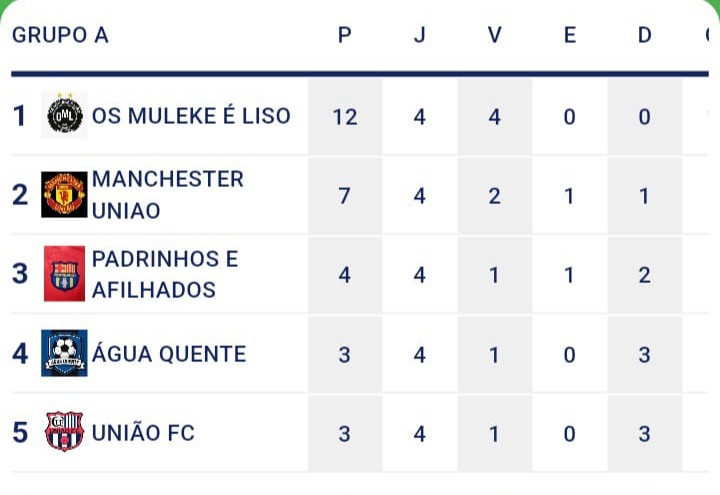The image size is (720, 495).
Task: Click 7 points cell for Manchester Uniao
Action: [345, 196]
